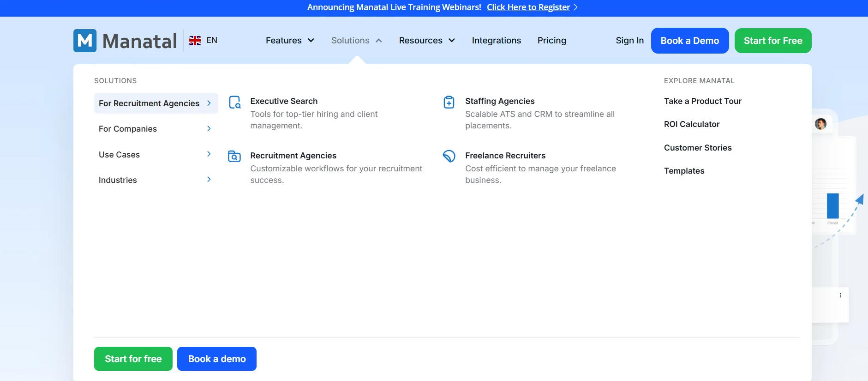The width and height of the screenshot is (868, 381).
Task: Expand For Recruitment Agencies chevron
Action: click(209, 103)
